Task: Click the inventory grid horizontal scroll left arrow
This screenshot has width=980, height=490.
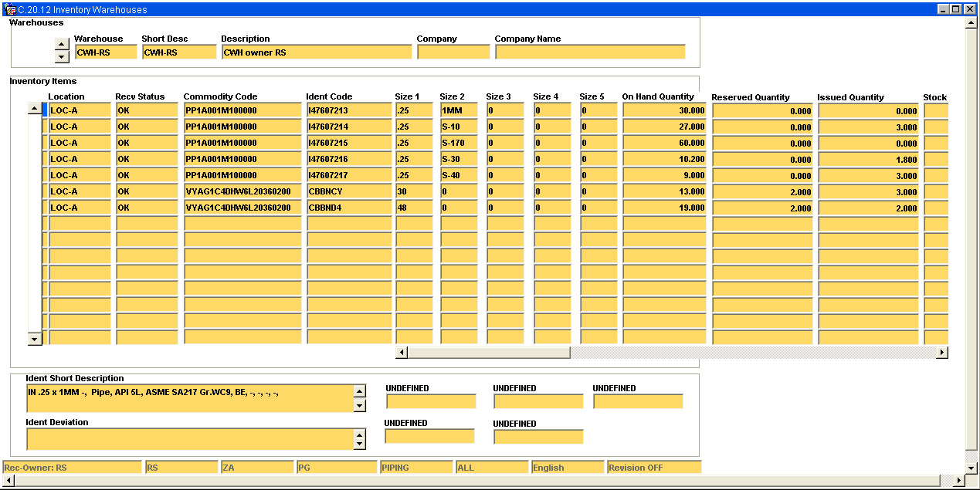Action: point(402,353)
